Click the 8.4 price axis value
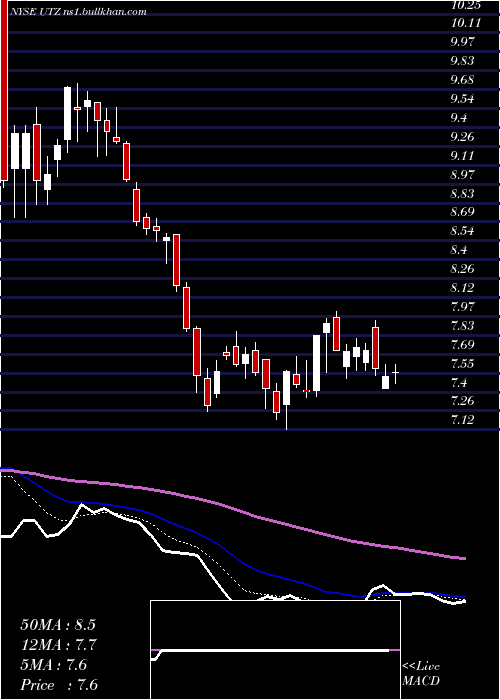 [459, 250]
